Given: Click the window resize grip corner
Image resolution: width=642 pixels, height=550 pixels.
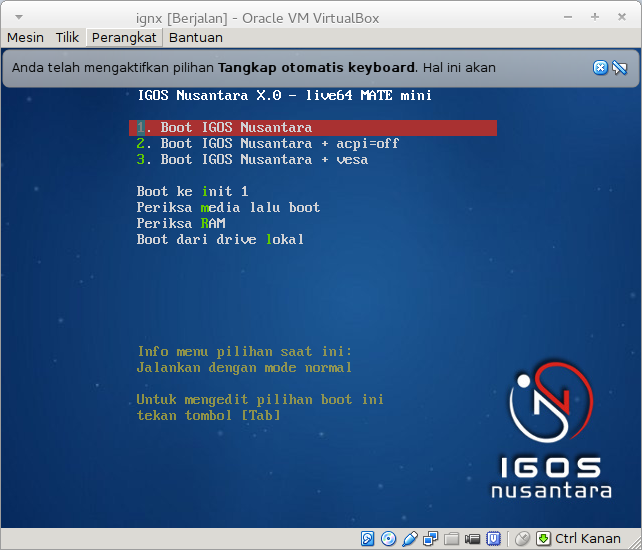Looking at the screenshot, I should click(633, 541).
